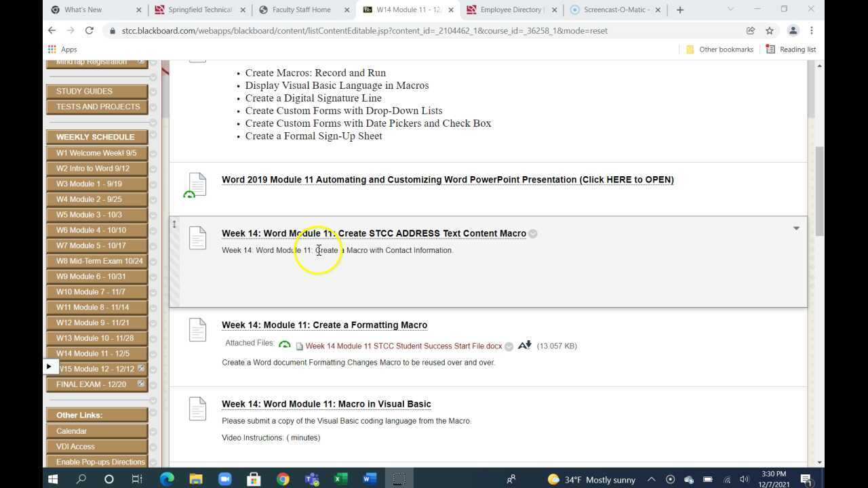868x488 pixels.
Task: Open the People icon in the taskbar
Action: 511,479
